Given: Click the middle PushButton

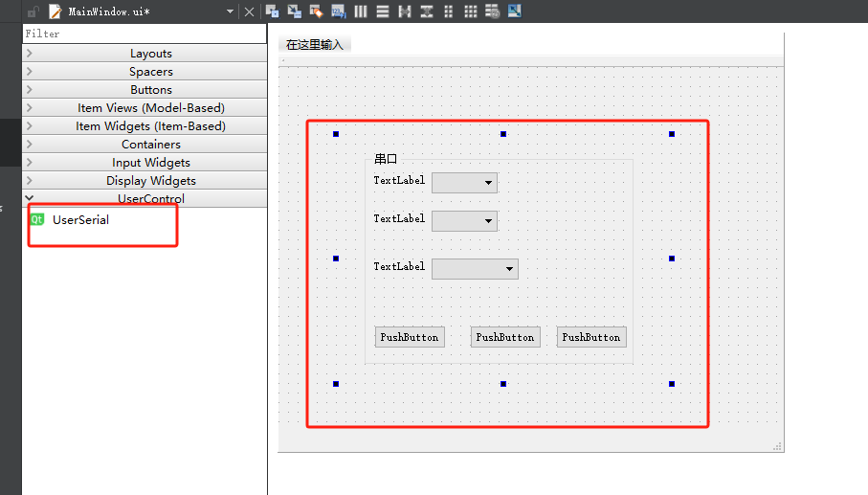Looking at the screenshot, I should coord(505,337).
